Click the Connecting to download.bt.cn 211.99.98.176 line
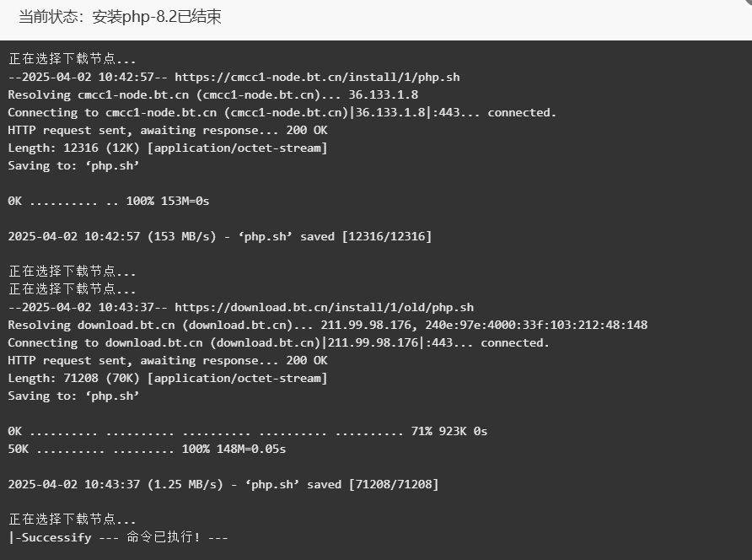Image resolution: width=752 pixels, height=560 pixels. click(279, 342)
